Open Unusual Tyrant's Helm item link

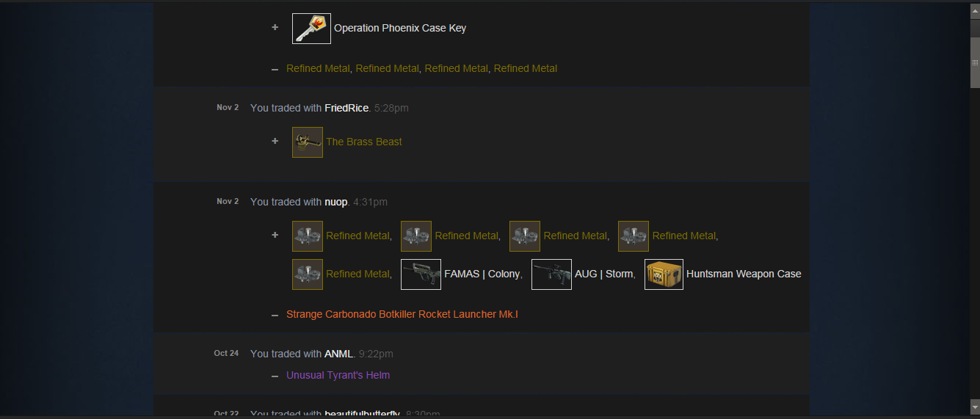(338, 375)
